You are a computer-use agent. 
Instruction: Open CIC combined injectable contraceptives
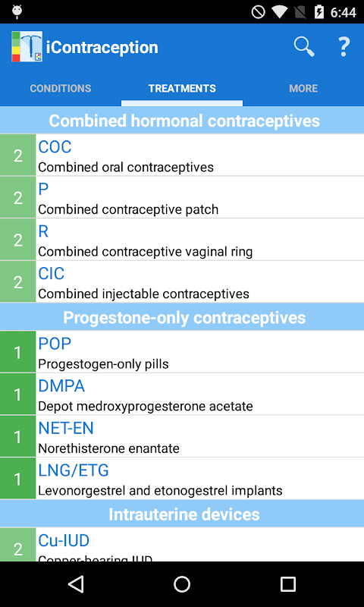(182, 281)
